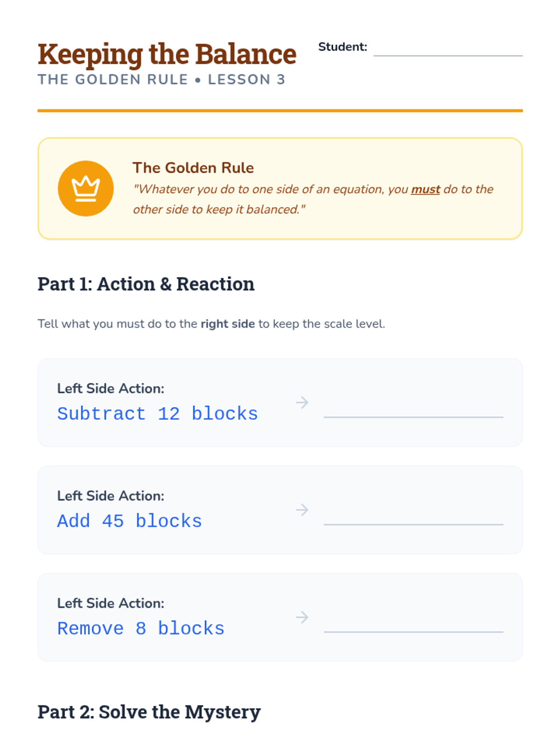This screenshot has height=747, width=560.
Task: Click the orange divider line under the header
Action: 280,111
